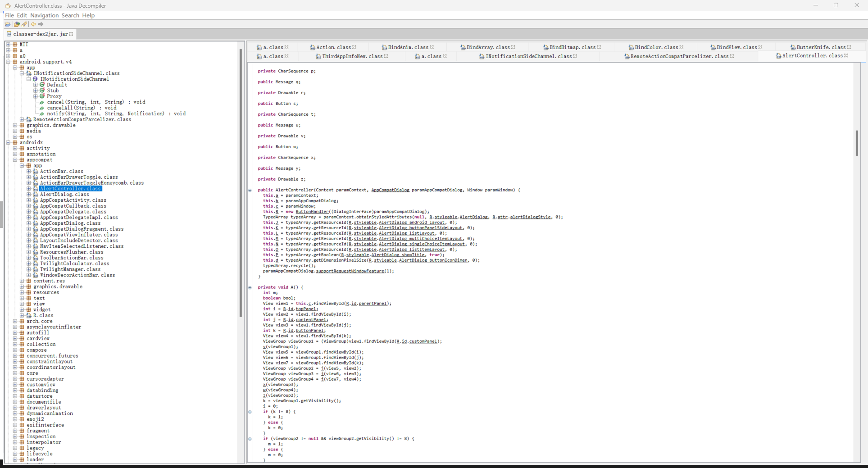Click the interface icon beside INotificationSideChannel node

(36, 79)
